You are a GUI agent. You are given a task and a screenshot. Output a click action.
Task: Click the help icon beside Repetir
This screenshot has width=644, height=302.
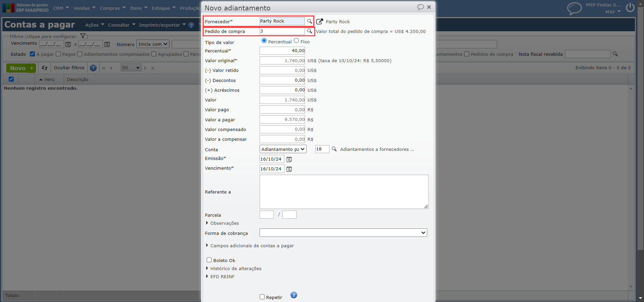click(294, 295)
